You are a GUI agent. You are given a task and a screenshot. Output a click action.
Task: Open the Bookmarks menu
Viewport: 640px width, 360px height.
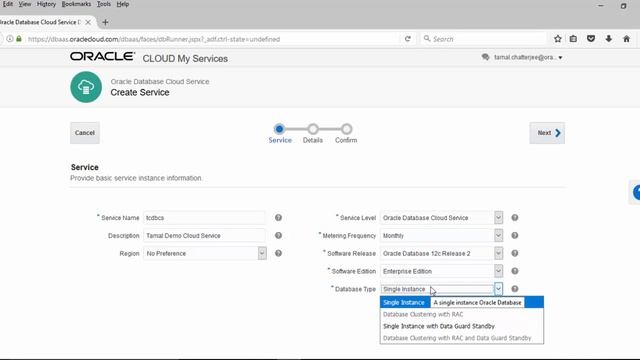coord(76,4)
